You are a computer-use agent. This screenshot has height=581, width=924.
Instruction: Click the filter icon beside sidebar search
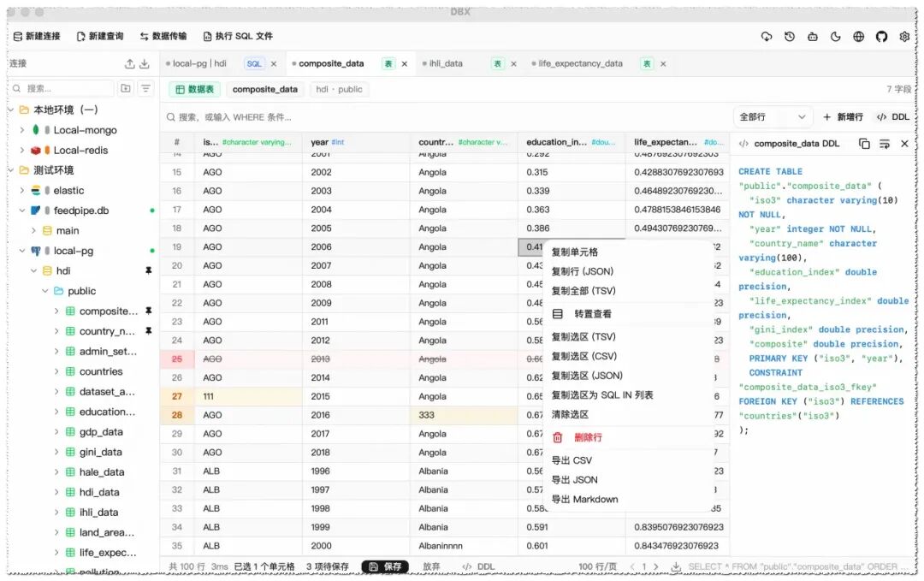pyautogui.click(x=145, y=88)
